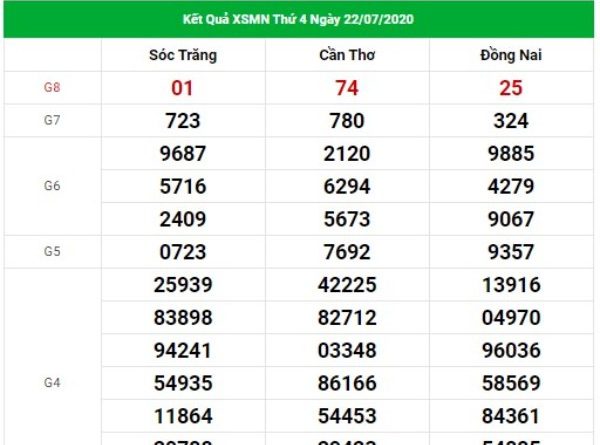
Task: Click Cần Thơ G4 number 86166
Action: [x=347, y=383]
